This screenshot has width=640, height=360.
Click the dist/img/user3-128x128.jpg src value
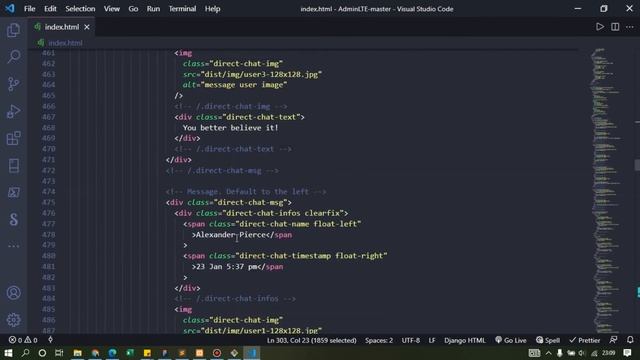point(261,74)
